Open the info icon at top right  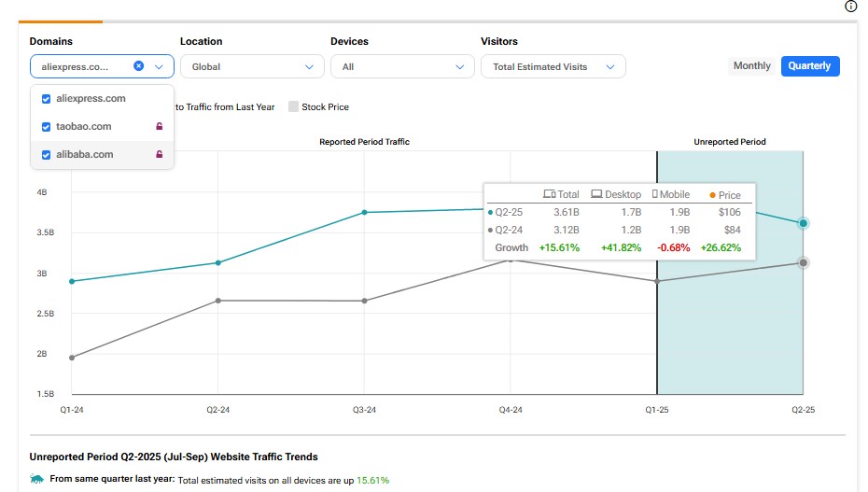[x=851, y=7]
